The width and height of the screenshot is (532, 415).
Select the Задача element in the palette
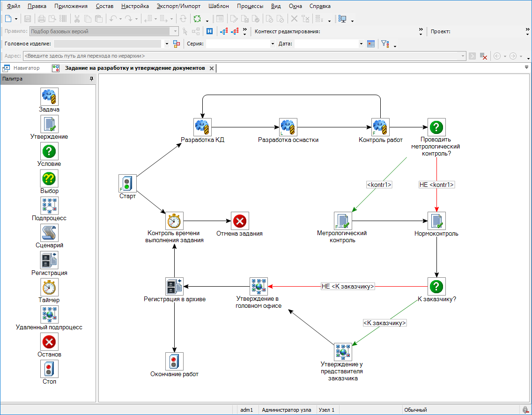pyautogui.click(x=49, y=96)
